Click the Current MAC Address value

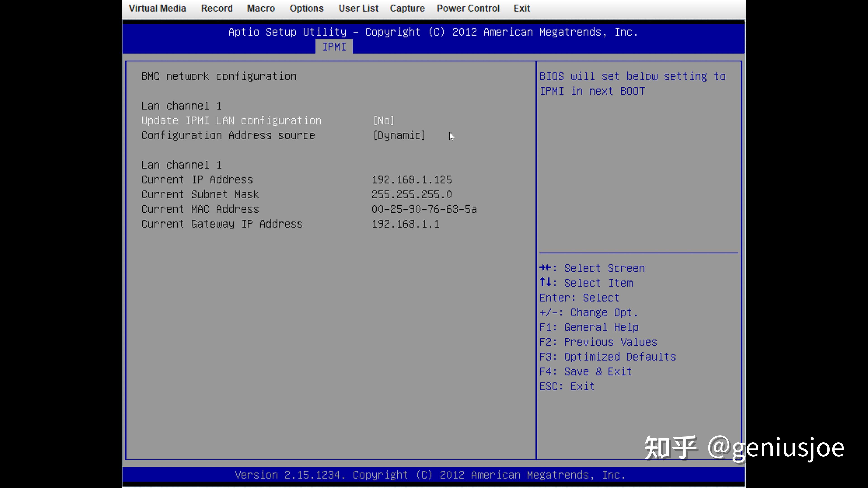tap(424, 209)
